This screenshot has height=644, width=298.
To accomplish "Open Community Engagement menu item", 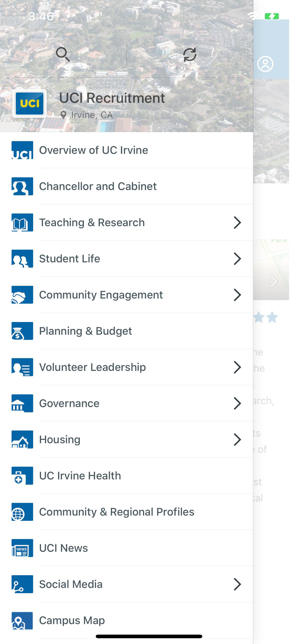I will point(126,295).
